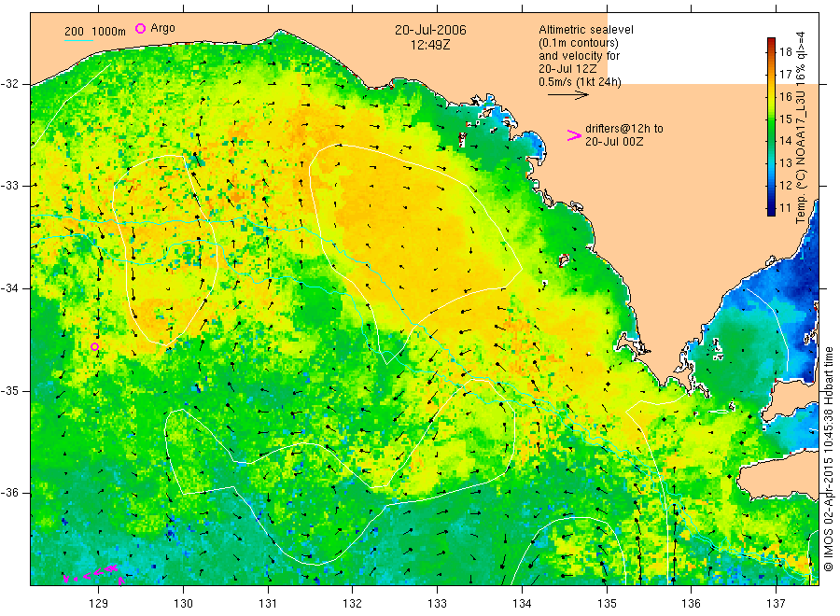Click the time text 12:49Z
This screenshot has height=616, width=840.
[x=430, y=45]
